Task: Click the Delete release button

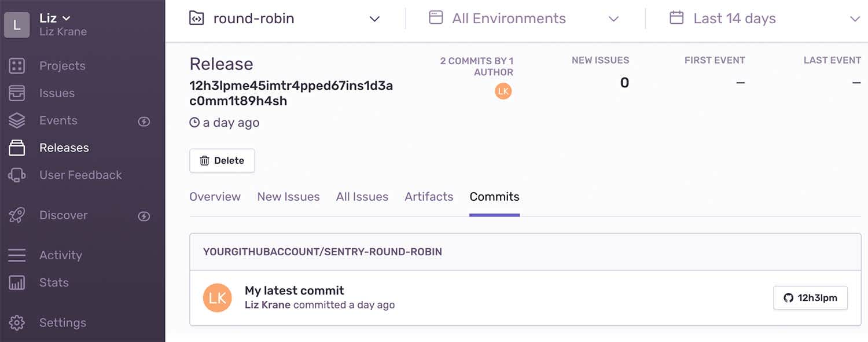Action: pos(222,161)
